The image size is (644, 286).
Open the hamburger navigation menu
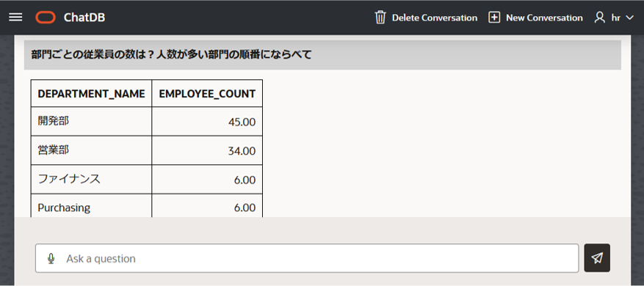tap(15, 18)
